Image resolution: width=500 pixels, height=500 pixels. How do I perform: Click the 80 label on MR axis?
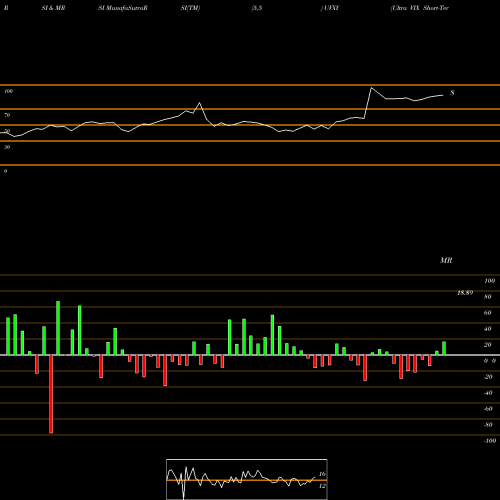488,297
